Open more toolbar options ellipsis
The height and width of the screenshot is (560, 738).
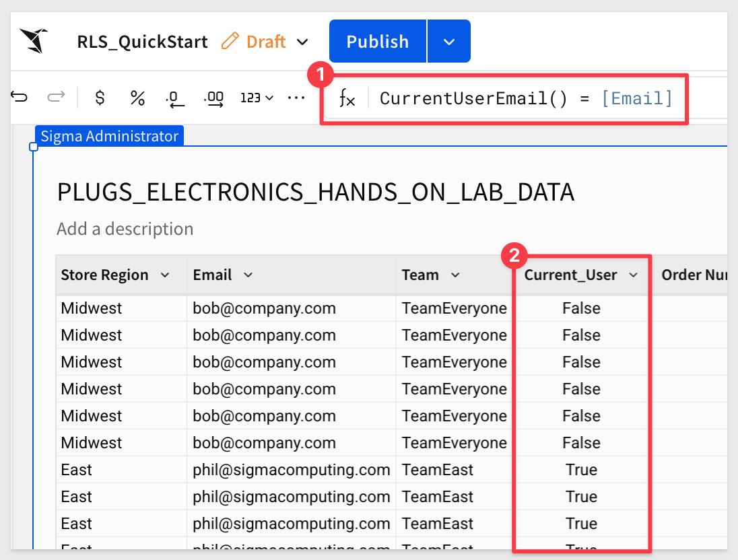296,98
